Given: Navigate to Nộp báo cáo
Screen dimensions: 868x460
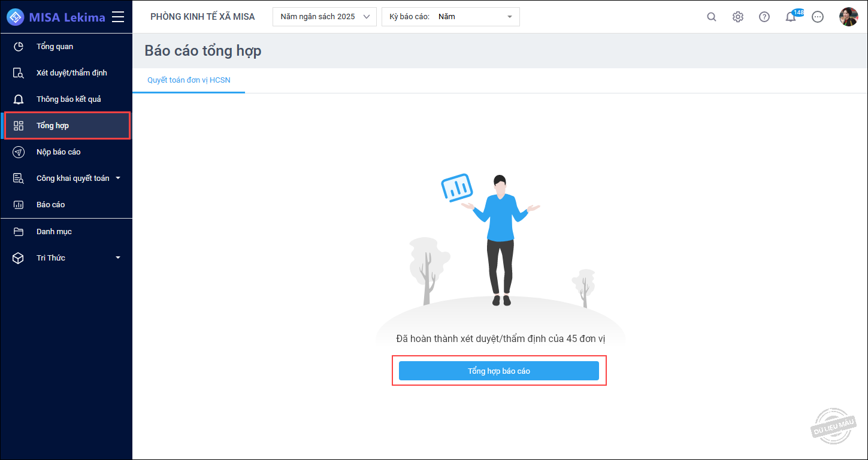Looking at the screenshot, I should tap(58, 152).
